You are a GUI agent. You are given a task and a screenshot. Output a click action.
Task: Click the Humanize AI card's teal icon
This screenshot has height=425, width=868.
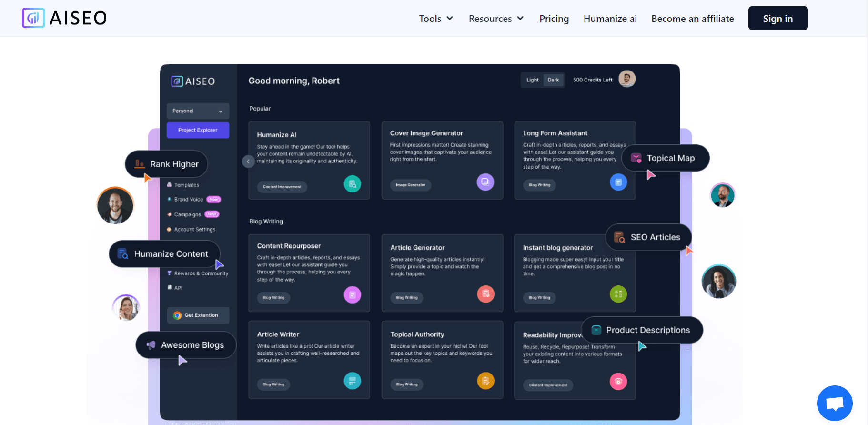352,184
